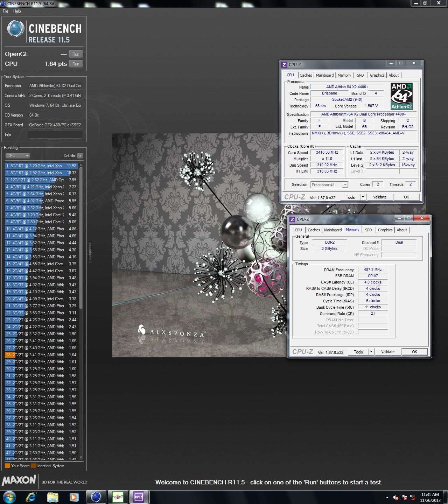Open the Help menu in Cinebench
448x504 pixels.
[17, 11]
